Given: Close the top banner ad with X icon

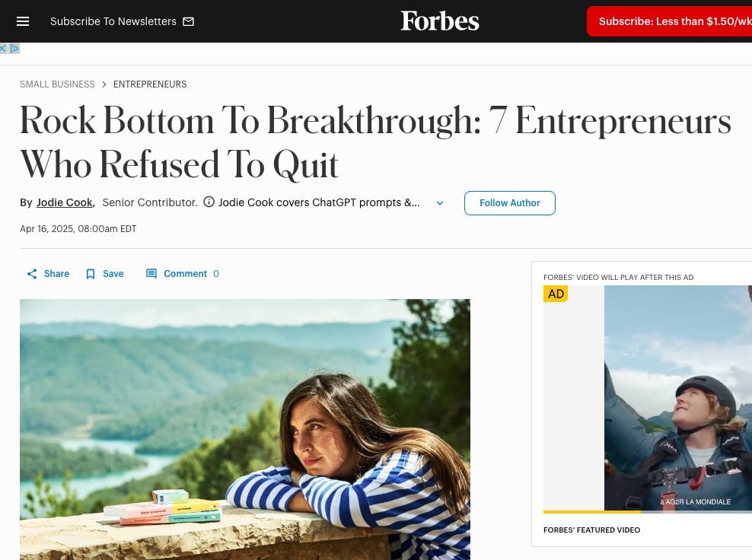Looking at the screenshot, I should tap(4, 49).
